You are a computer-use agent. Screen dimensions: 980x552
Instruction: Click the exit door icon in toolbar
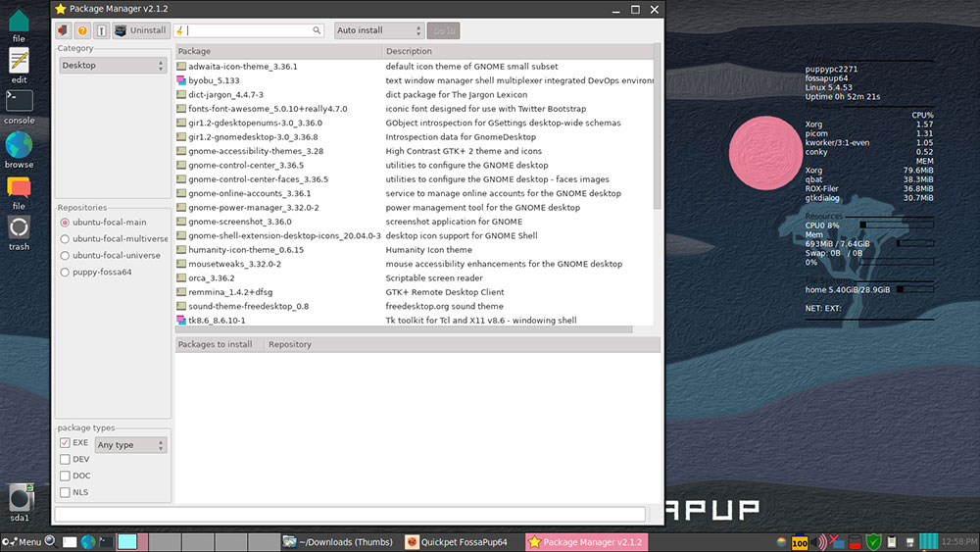click(x=63, y=30)
